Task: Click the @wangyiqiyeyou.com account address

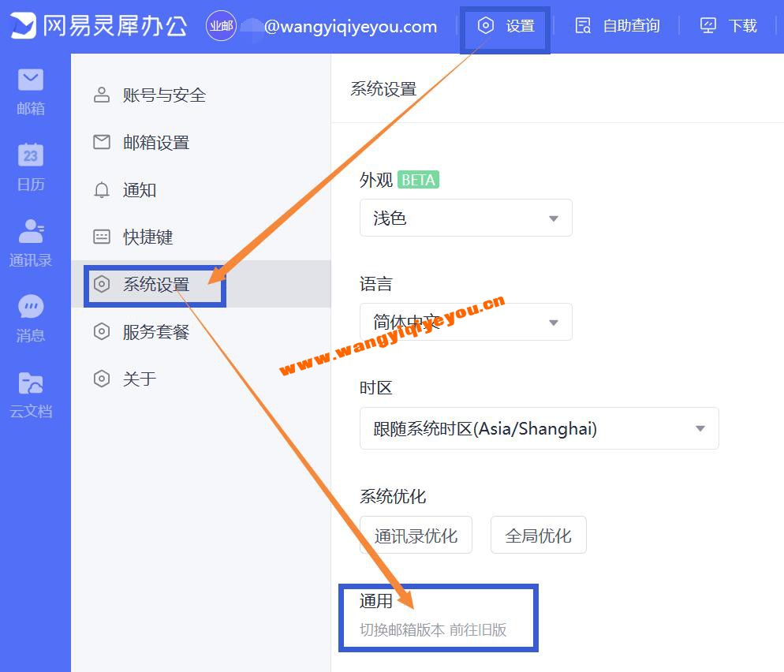Action: pyautogui.click(x=350, y=27)
